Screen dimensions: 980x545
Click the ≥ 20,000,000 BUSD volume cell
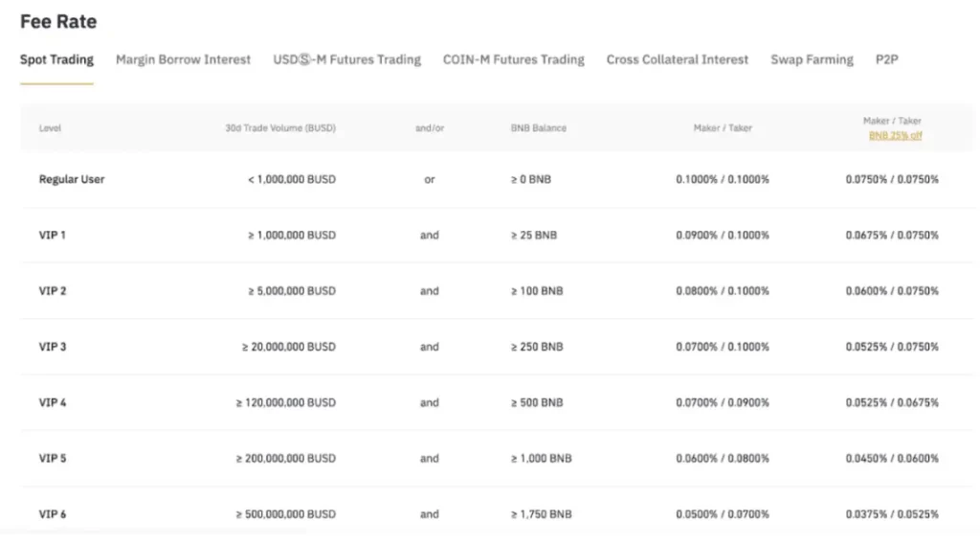pyautogui.click(x=289, y=347)
